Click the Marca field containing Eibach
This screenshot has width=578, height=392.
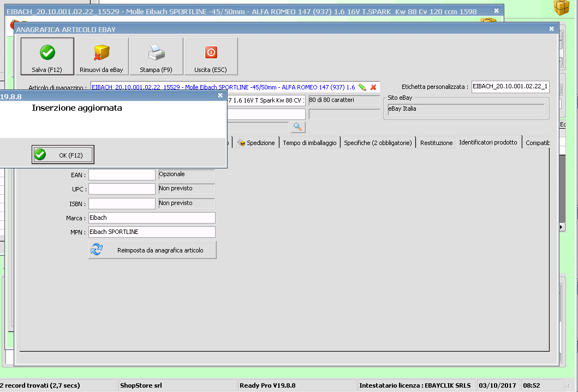coord(152,218)
